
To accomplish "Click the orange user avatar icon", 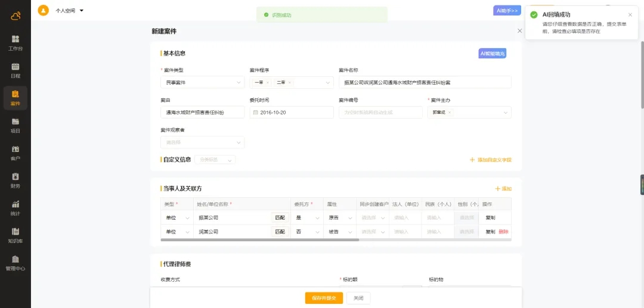I will [43, 10].
